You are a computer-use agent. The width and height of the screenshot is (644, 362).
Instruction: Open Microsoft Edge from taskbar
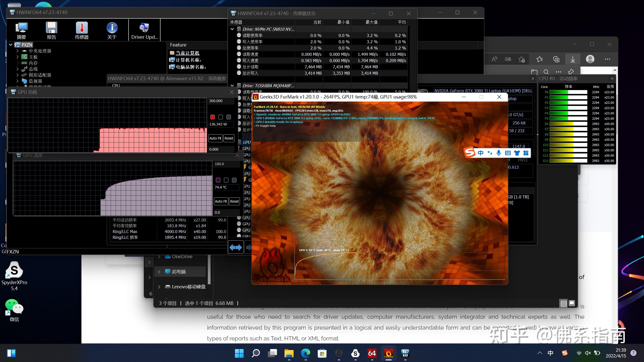pyautogui.click(x=306, y=353)
